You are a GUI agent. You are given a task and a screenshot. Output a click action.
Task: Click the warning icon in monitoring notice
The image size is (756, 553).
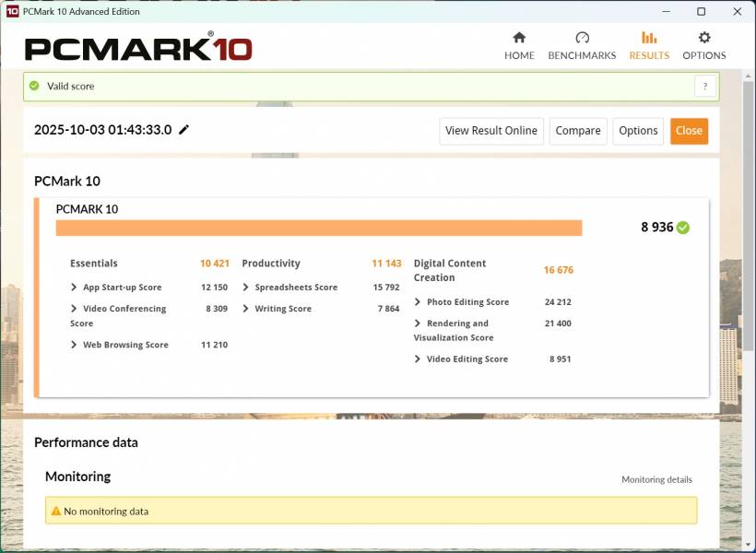click(x=55, y=511)
